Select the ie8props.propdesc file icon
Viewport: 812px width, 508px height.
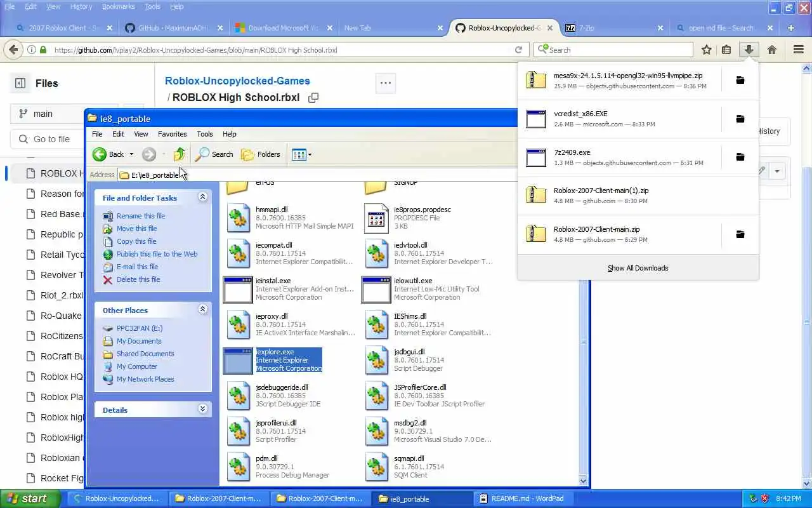(x=377, y=218)
